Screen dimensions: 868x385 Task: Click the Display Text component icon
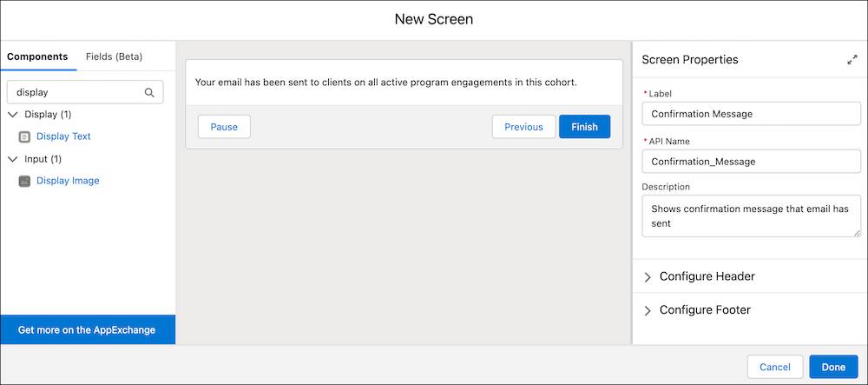24,136
